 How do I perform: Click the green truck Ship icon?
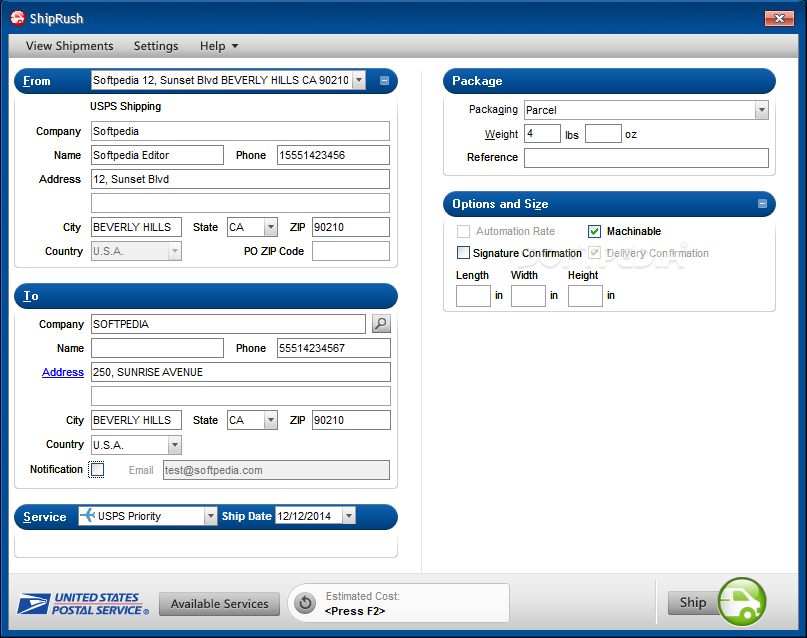tap(742, 601)
